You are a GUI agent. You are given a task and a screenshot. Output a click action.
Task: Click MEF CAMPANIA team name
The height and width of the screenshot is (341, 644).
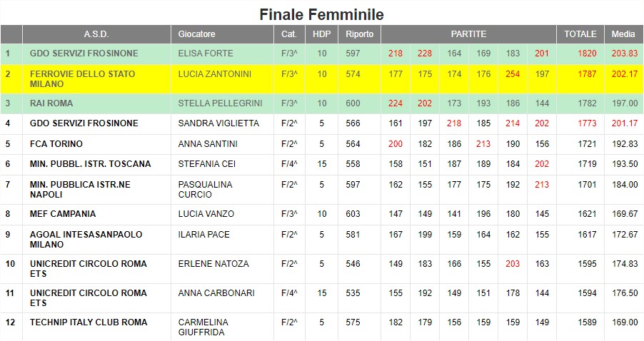pos(63,214)
